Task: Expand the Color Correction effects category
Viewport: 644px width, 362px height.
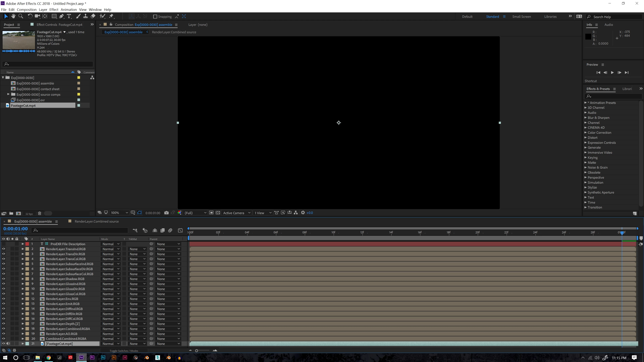Action: [585, 133]
